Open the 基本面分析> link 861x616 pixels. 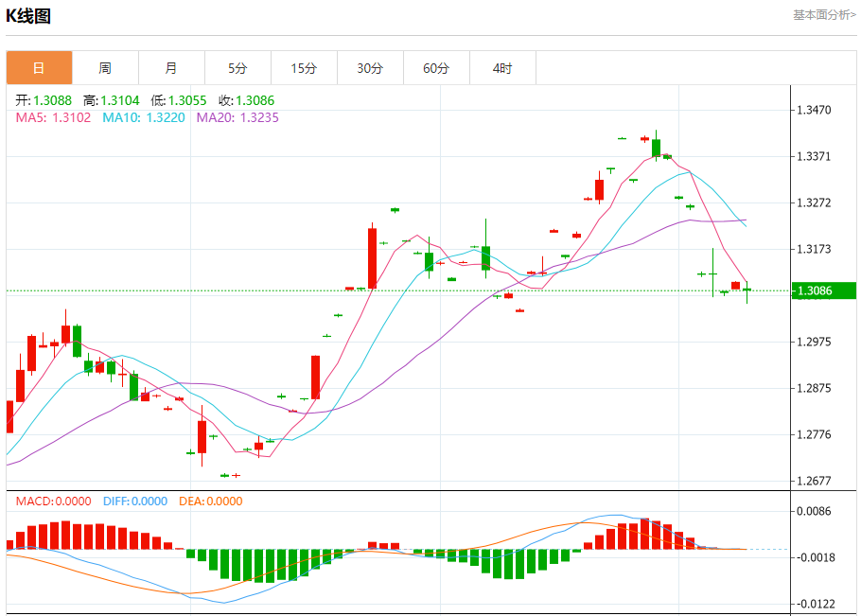(x=824, y=15)
